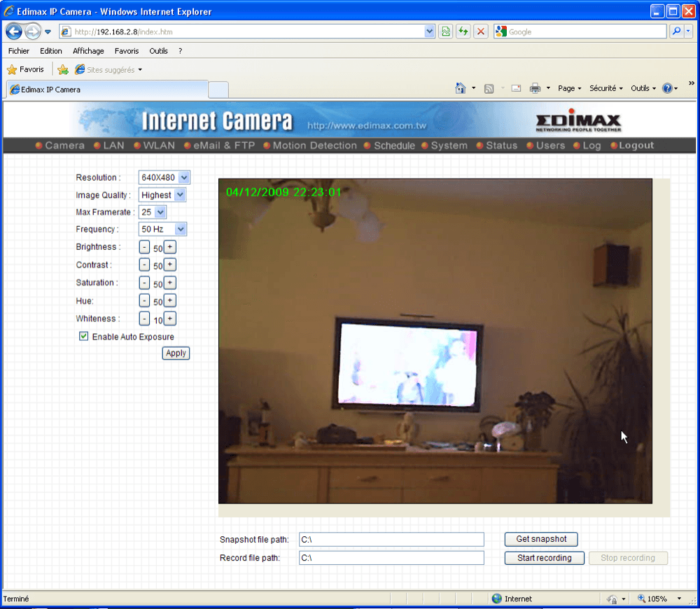Go back with the browser Back arrow
This screenshot has height=609, width=700.
pos(14,31)
